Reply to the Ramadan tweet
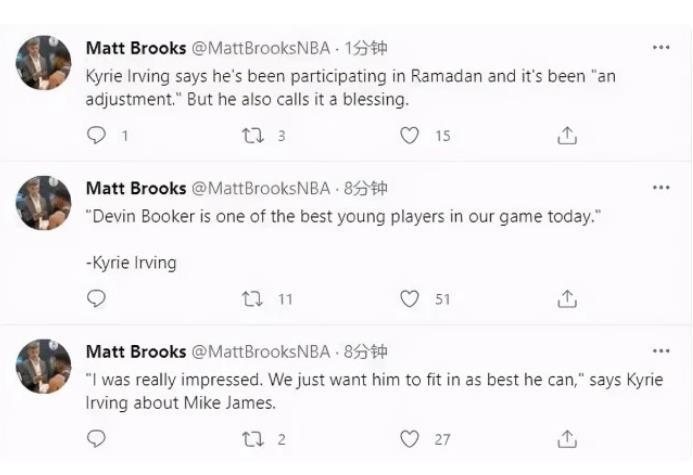Screen dimensions: 693x475 tap(97, 136)
